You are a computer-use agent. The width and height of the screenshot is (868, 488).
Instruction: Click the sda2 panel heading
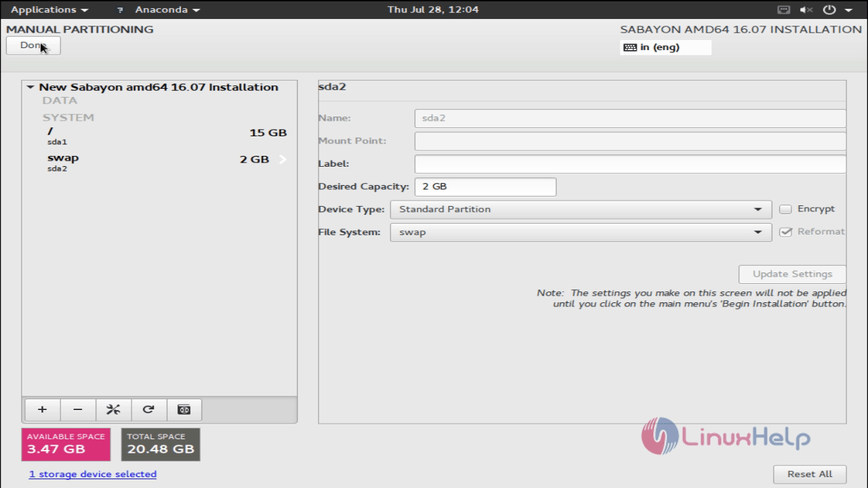click(x=332, y=87)
